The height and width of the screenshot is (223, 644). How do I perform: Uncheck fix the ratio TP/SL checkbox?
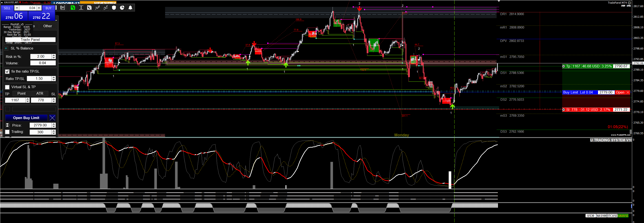click(x=7, y=72)
